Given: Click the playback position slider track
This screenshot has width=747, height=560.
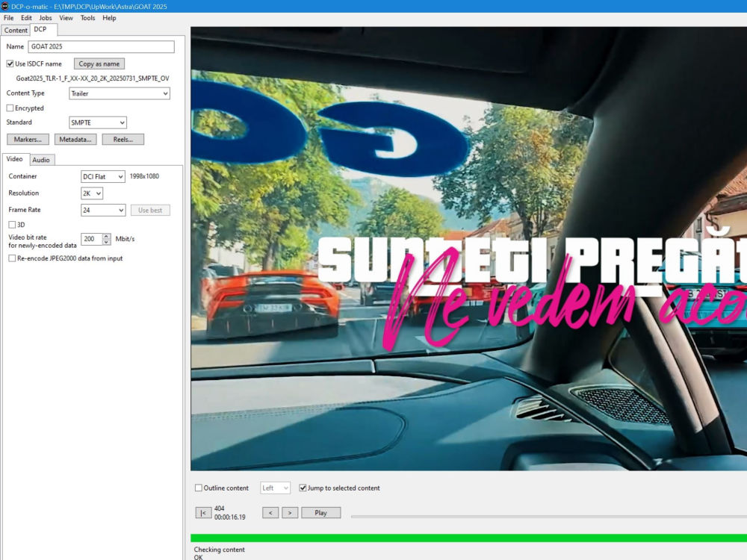Looking at the screenshot, I should [549, 516].
